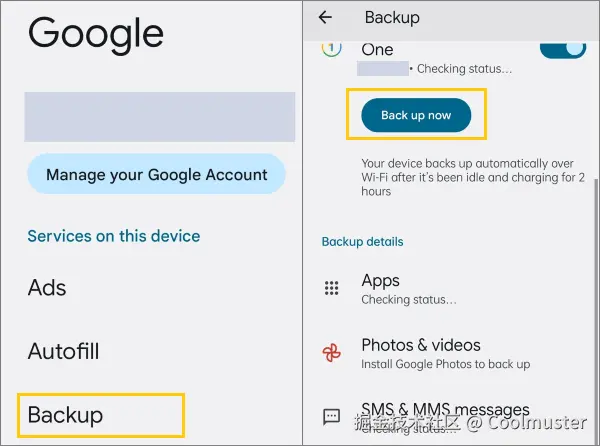This screenshot has height=446, width=600.
Task: Click the SMS message bubble icon
Action: point(331,417)
